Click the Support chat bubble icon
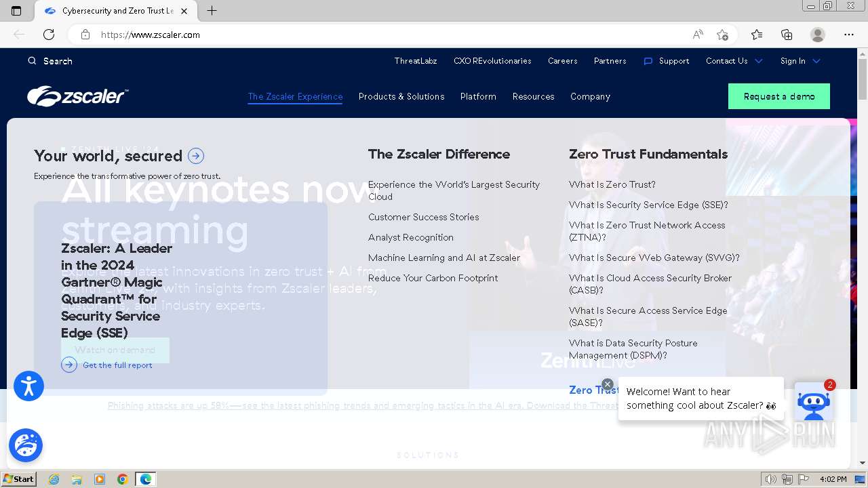Image resolution: width=868 pixels, height=488 pixels. (x=648, y=61)
